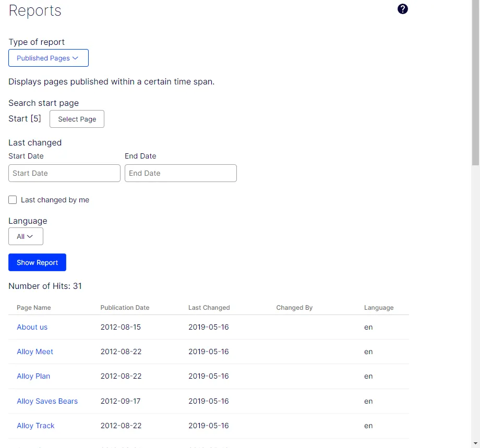Click the Start [5] page label

pos(25,119)
